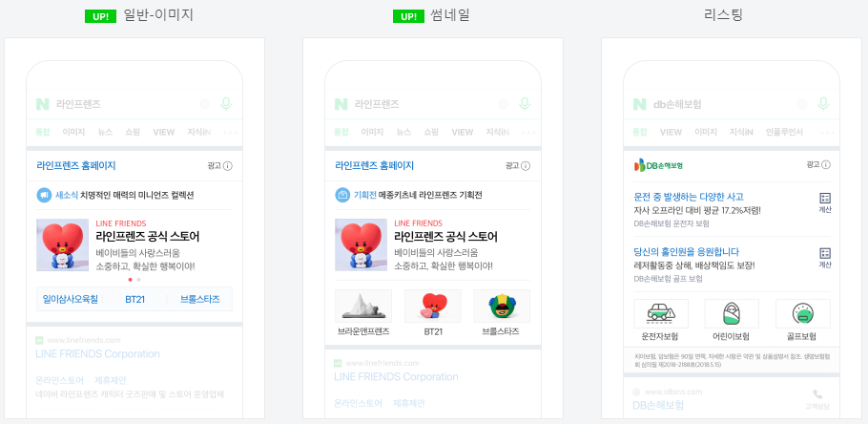The height and width of the screenshot is (424, 868).
Task: Open 광고 info icon next to the DB손해보험 logo
Action: pos(826,164)
